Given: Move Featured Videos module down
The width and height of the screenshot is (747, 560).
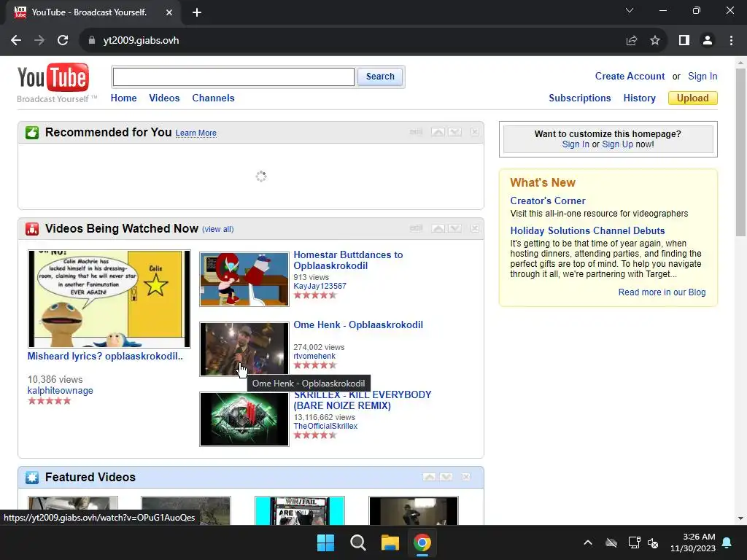Looking at the screenshot, I should coord(446,477).
